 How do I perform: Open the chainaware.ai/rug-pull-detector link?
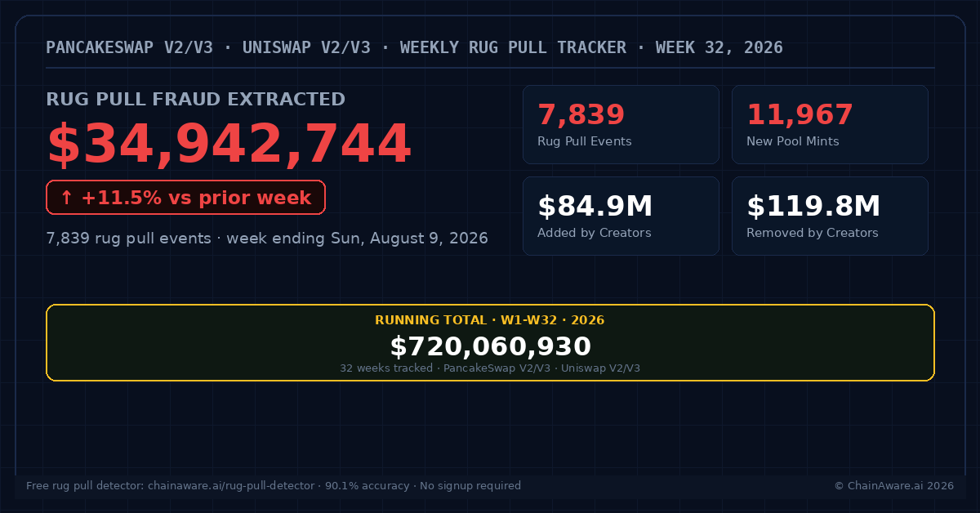coord(231,486)
